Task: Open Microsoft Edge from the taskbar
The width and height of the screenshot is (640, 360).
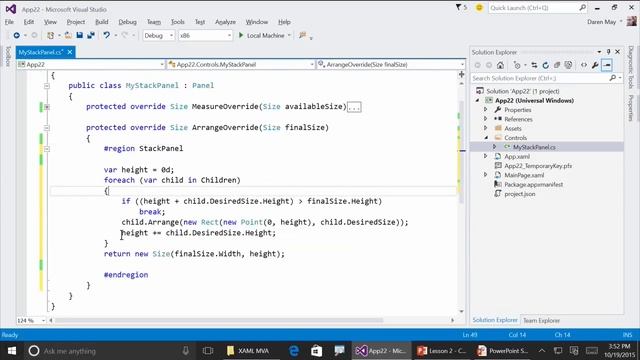Action: click(293, 351)
